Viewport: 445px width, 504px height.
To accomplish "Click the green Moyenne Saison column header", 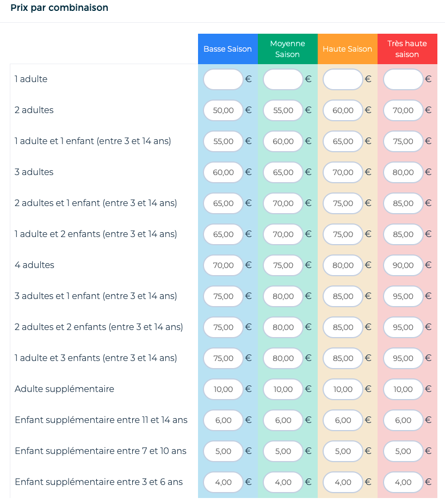I will coord(287,49).
